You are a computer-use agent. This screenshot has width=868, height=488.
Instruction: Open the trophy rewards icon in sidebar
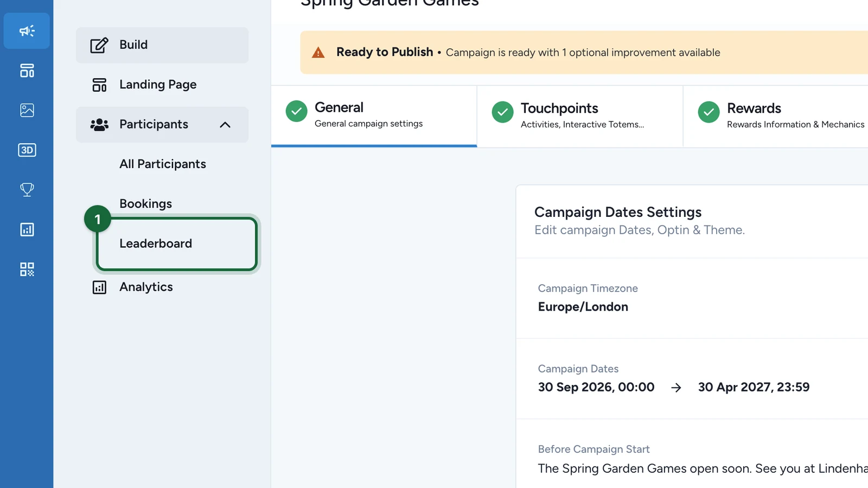click(x=27, y=190)
